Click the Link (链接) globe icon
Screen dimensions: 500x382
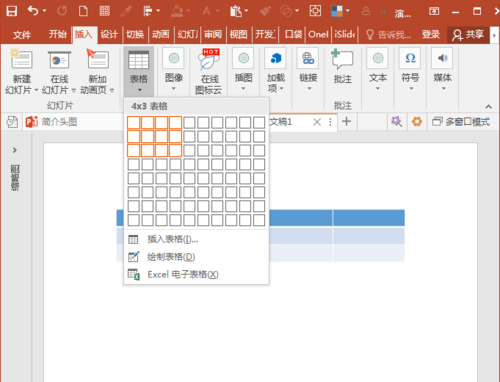pyautogui.click(x=308, y=58)
